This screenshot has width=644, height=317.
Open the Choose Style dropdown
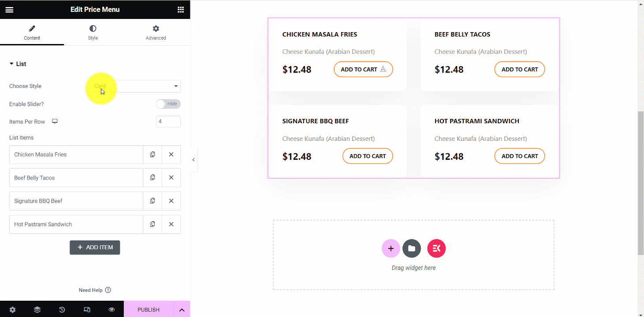click(x=135, y=86)
